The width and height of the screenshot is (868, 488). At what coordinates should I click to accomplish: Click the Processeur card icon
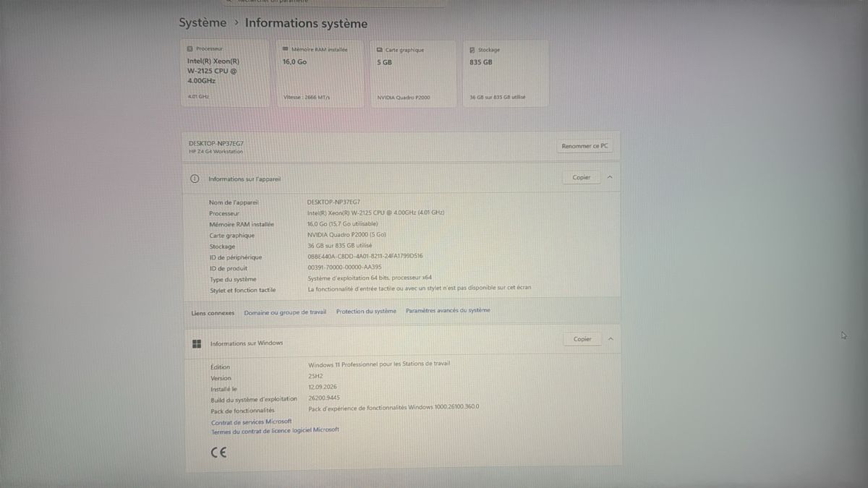[190, 48]
